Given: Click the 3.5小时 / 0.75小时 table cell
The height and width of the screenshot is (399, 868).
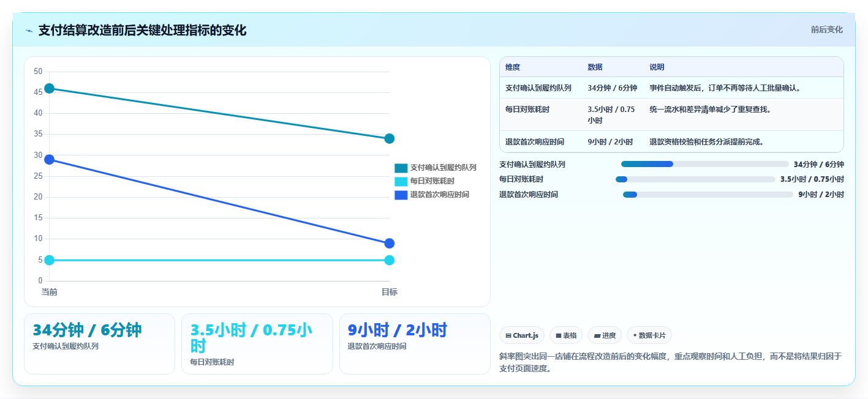Looking at the screenshot, I should (x=611, y=115).
